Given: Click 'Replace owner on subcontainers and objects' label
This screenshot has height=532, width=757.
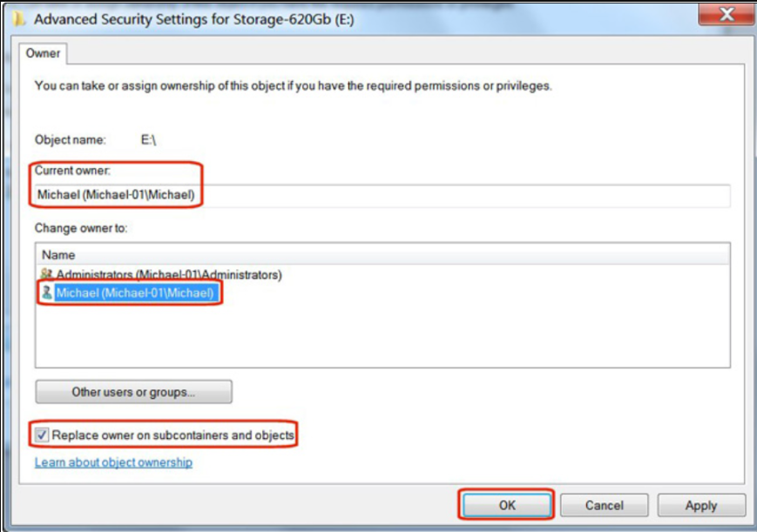Looking at the screenshot, I should click(173, 434).
